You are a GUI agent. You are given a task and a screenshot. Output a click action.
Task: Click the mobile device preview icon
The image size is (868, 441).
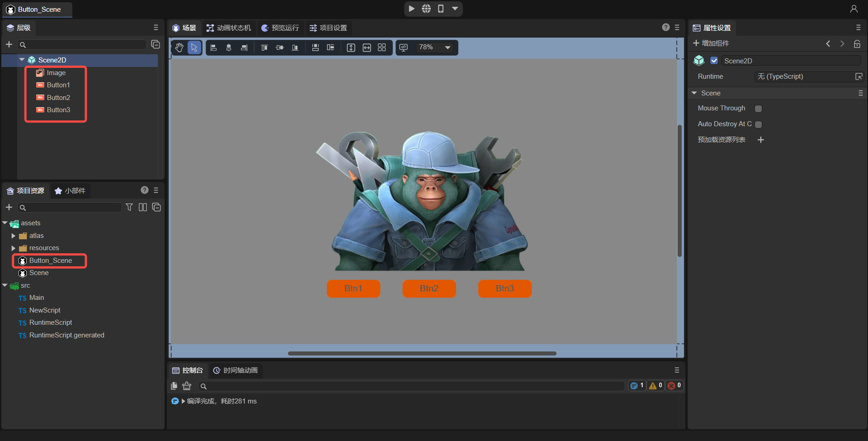(x=441, y=9)
